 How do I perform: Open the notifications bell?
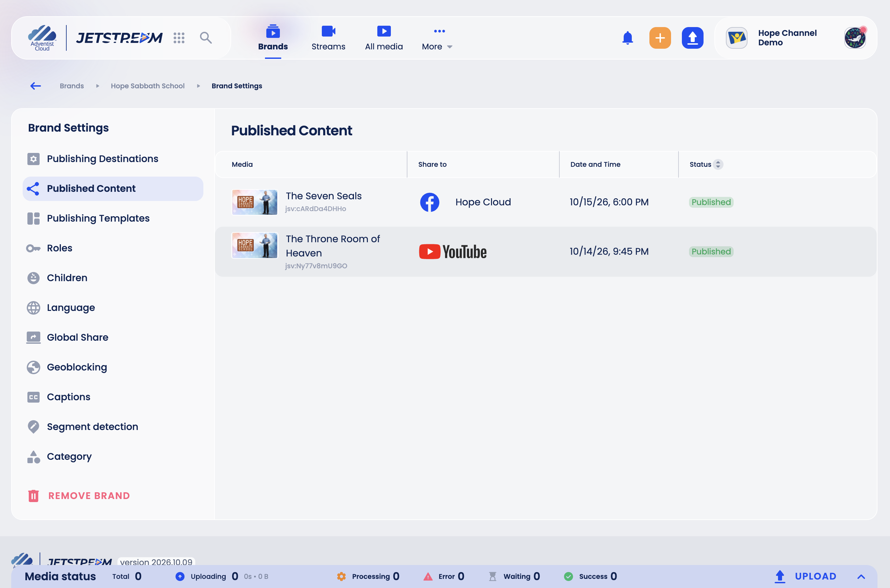click(x=627, y=38)
